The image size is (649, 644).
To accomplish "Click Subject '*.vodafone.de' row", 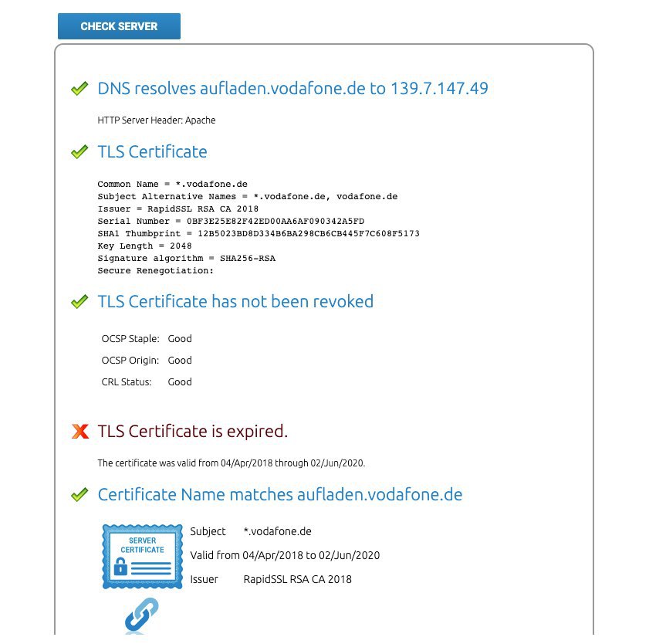I will tap(251, 531).
